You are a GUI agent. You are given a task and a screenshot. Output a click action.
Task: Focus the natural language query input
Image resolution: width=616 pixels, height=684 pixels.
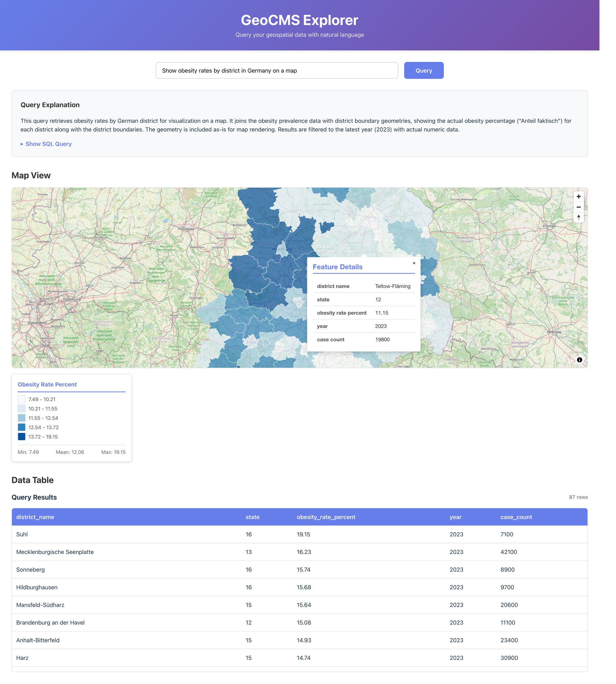point(277,71)
